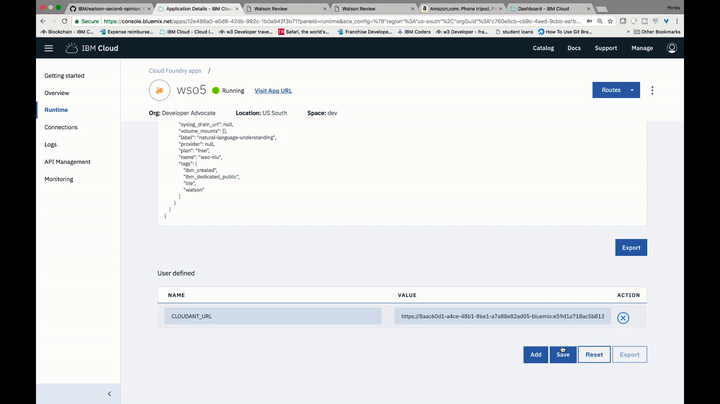Select API Management in sidebar

(x=67, y=162)
